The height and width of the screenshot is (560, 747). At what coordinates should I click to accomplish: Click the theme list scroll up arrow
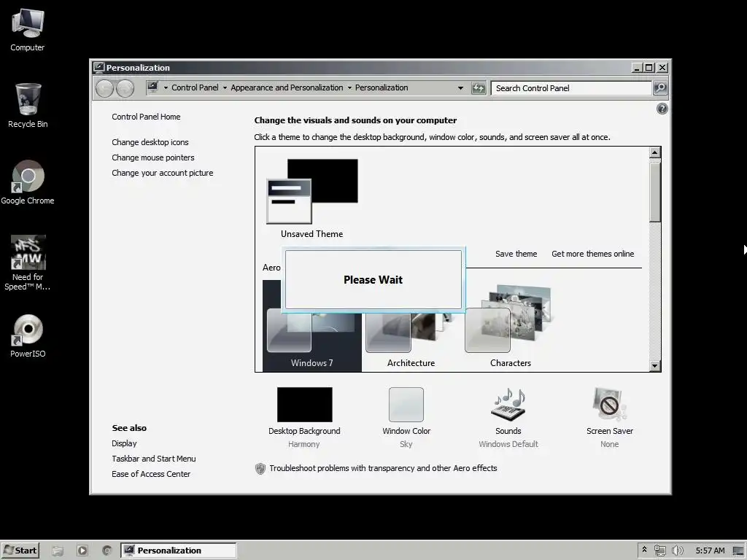coord(654,152)
